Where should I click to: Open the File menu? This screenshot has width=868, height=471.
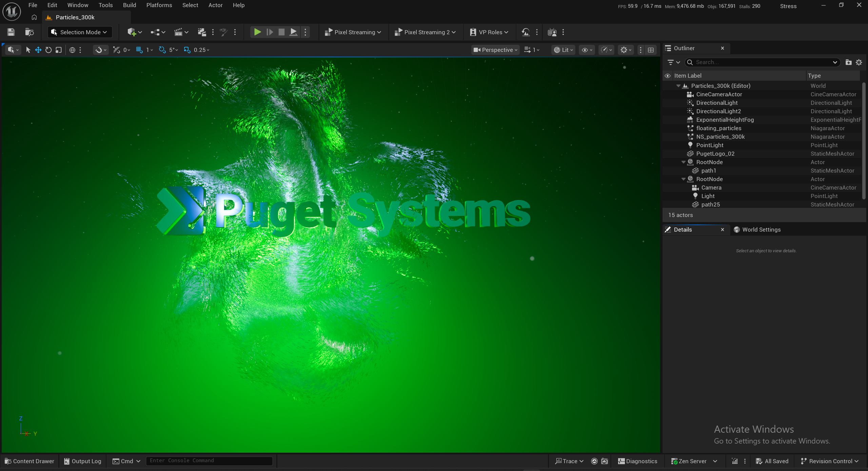[33, 5]
